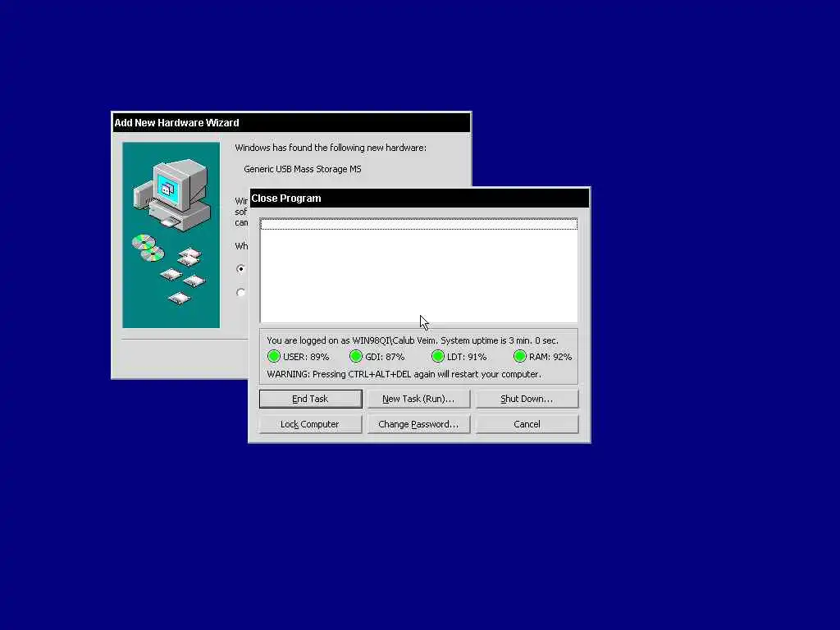Click the Close Program title bar

419,199
